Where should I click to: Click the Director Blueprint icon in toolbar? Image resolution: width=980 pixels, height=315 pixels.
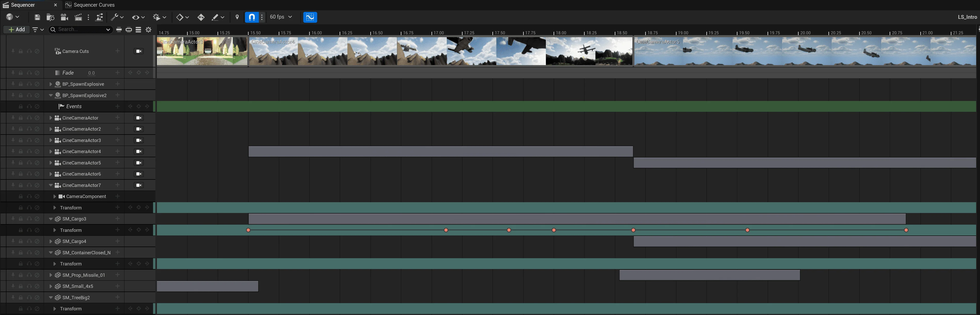point(99,17)
